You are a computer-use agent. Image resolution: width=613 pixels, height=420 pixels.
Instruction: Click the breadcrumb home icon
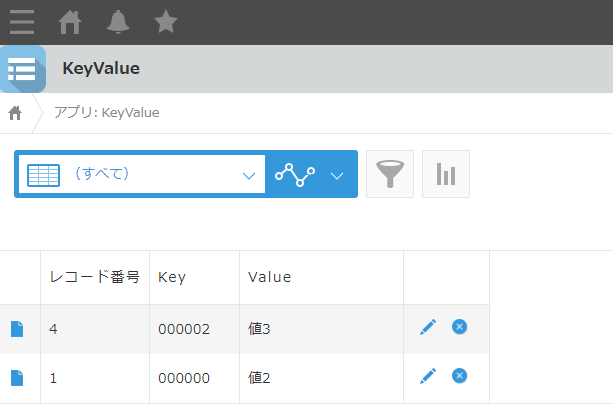coord(15,113)
